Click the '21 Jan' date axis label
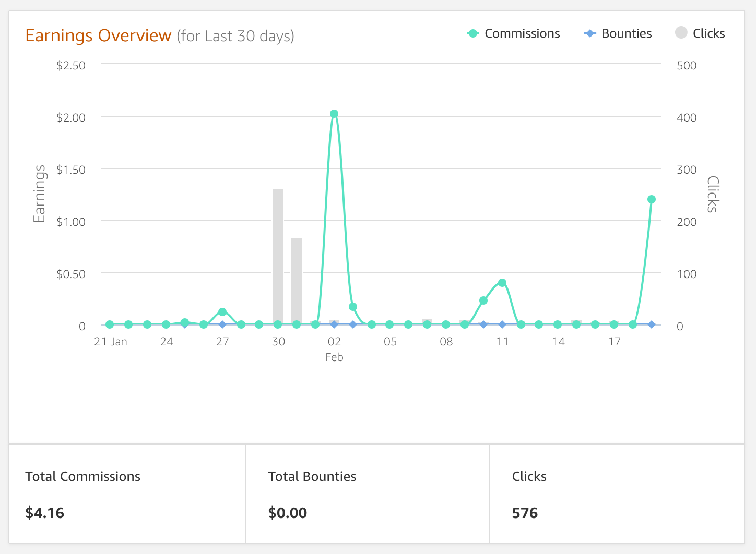This screenshot has height=554, width=756. (x=111, y=341)
